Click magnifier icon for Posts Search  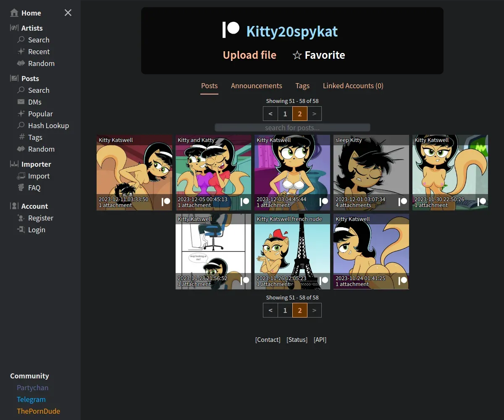(x=21, y=90)
